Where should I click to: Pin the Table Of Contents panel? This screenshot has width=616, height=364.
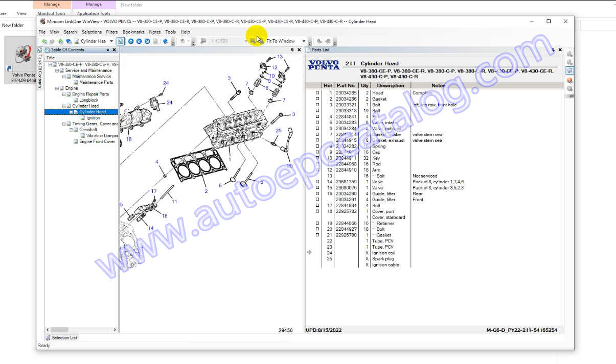point(107,50)
